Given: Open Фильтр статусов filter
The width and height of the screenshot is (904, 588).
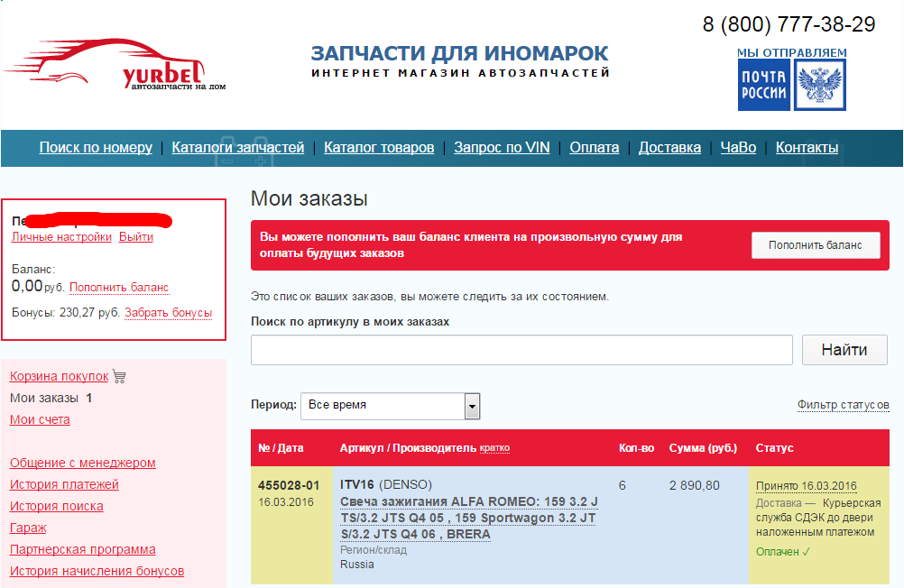Looking at the screenshot, I should (843, 405).
